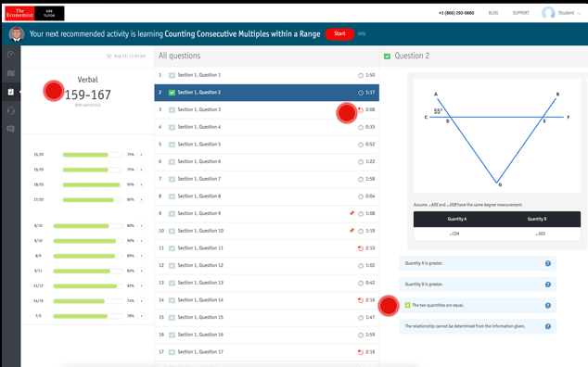This screenshot has width=588, height=367.
Task: Expand the 9/10 score row arrow
Action: point(141,241)
